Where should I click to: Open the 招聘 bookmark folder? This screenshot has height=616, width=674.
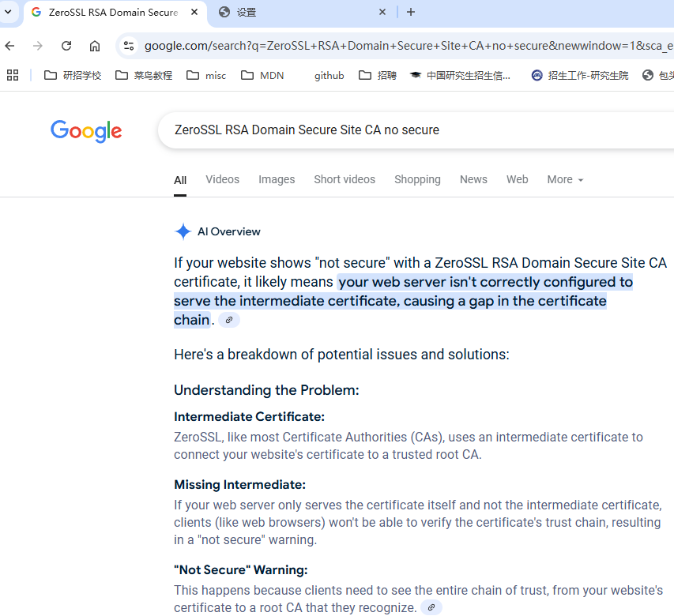[378, 76]
